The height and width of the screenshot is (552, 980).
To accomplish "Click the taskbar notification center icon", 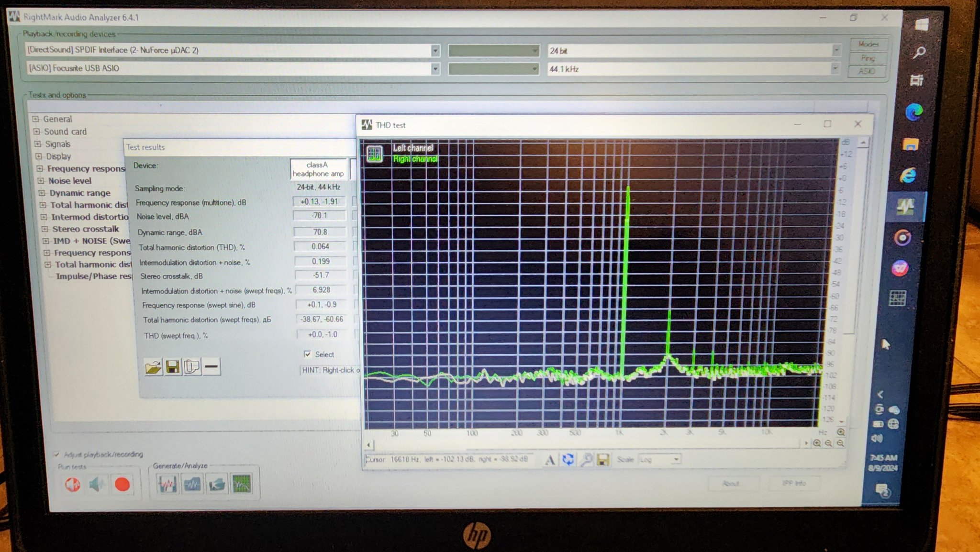I will click(x=881, y=490).
